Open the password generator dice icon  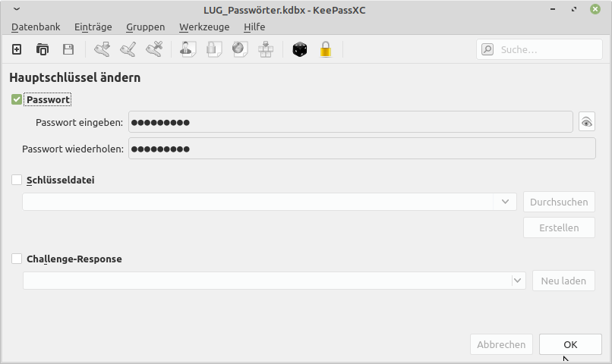300,49
